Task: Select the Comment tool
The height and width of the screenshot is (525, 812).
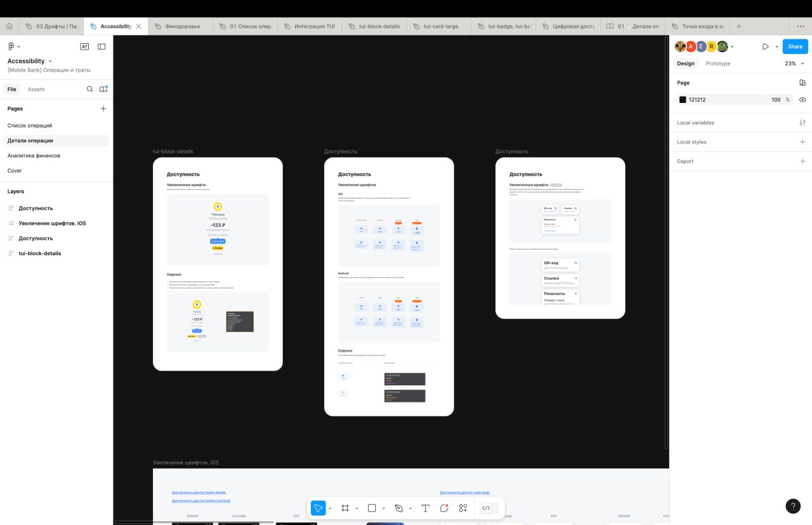Action: click(x=445, y=508)
